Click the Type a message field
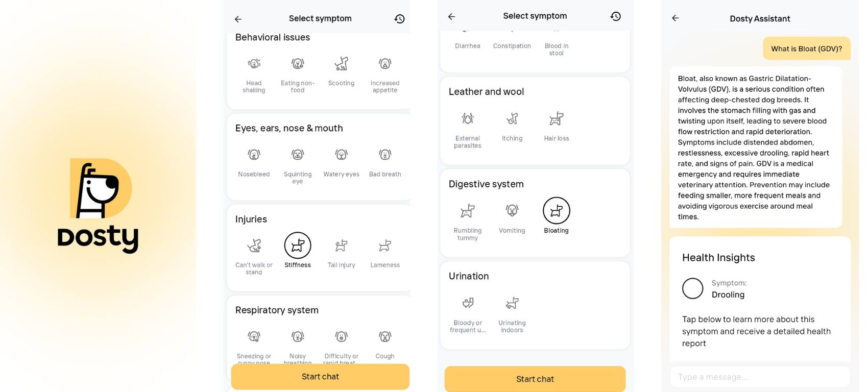Image resolution: width=868 pixels, height=392 pixels. point(759,377)
